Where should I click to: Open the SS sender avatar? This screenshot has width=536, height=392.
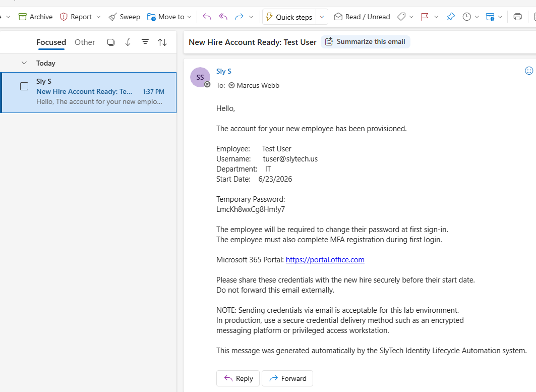coord(200,77)
